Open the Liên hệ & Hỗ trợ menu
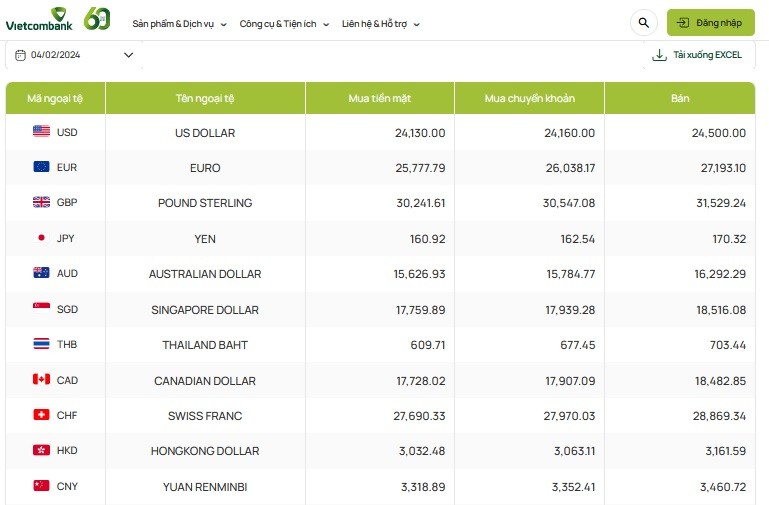Image resolution: width=769 pixels, height=505 pixels. (x=380, y=23)
